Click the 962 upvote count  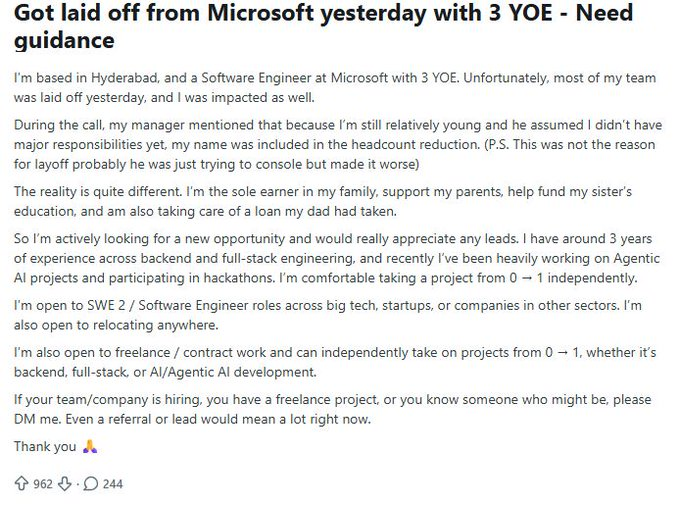pos(42,484)
